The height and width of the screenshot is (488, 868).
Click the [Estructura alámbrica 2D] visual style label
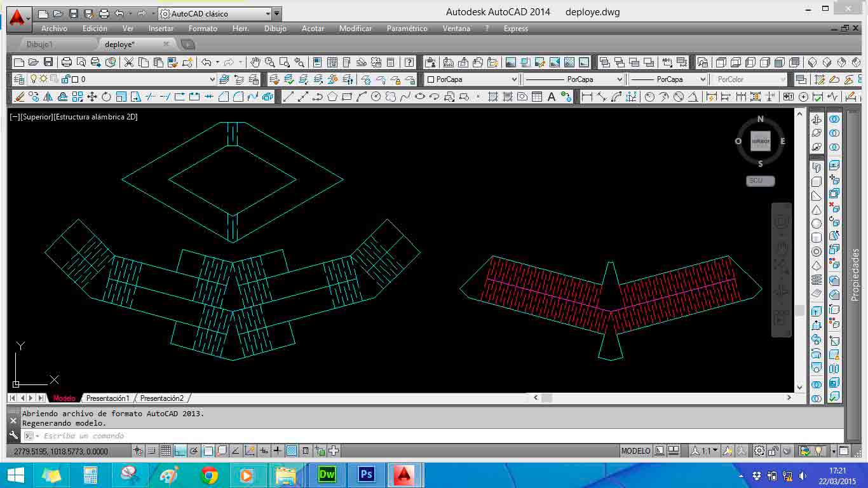pyautogui.click(x=96, y=117)
